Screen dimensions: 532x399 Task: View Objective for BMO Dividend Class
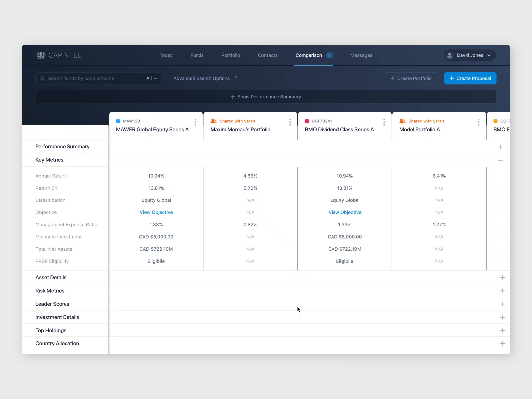(345, 212)
